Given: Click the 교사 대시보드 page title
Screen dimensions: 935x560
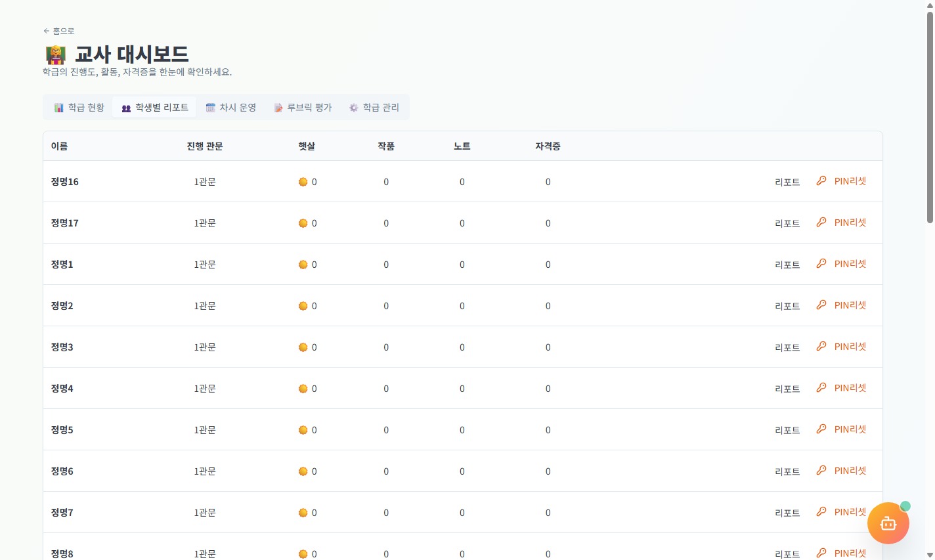Looking at the screenshot, I should click(x=132, y=54).
